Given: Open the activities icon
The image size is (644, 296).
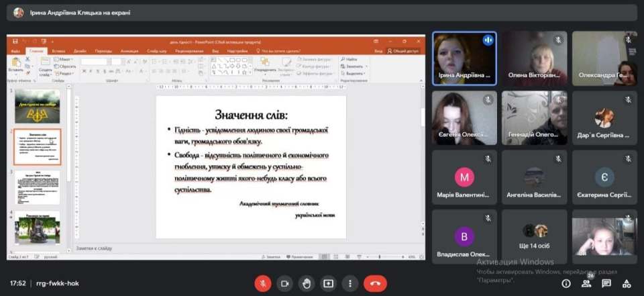Looking at the screenshot, I should pos(627,283).
